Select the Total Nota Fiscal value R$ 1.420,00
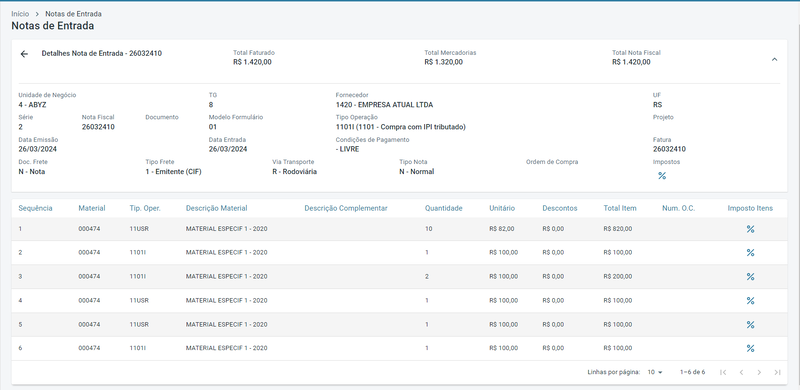The image size is (800, 390). click(631, 62)
